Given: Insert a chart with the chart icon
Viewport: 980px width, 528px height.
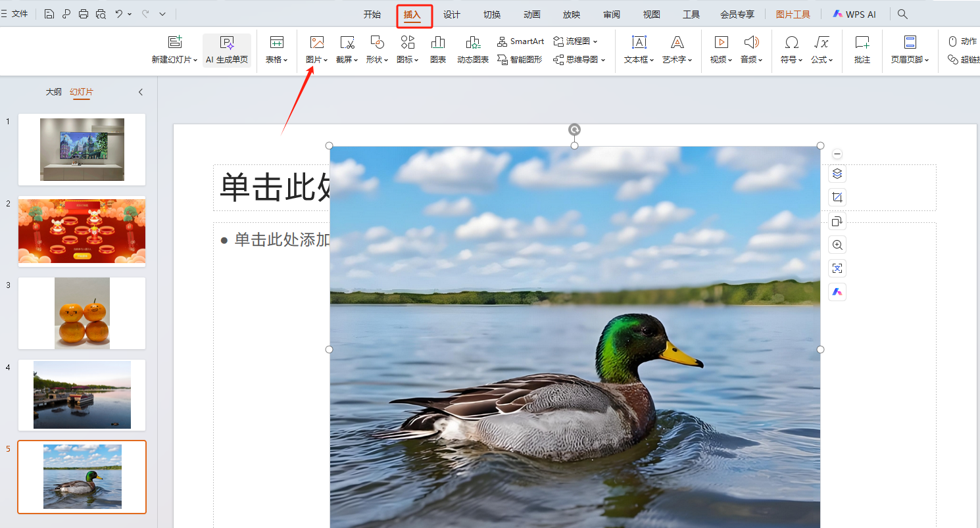Looking at the screenshot, I should click(437, 43).
